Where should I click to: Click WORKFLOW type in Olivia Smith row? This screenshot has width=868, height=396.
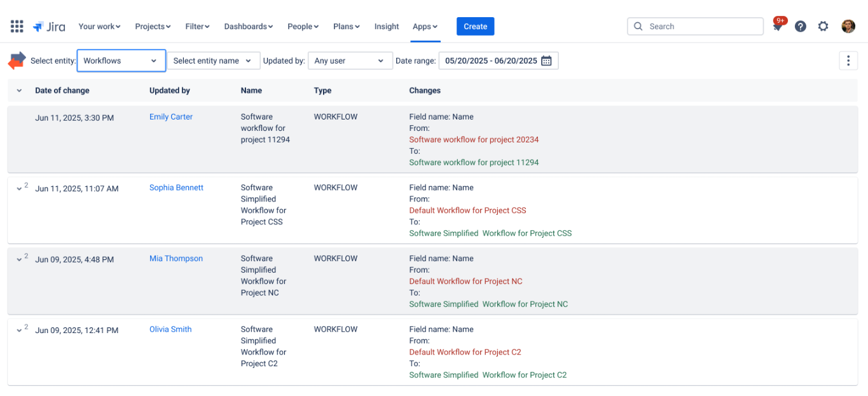336,329
